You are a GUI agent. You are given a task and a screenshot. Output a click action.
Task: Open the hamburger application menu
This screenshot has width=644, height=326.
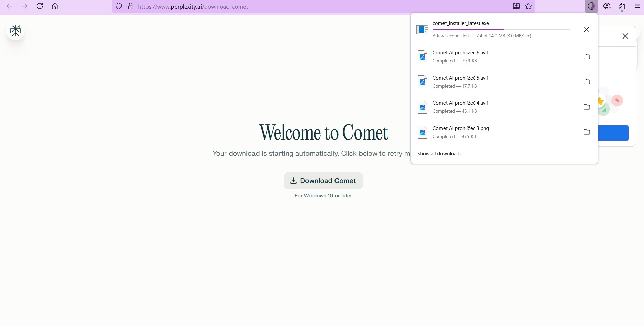click(x=637, y=6)
